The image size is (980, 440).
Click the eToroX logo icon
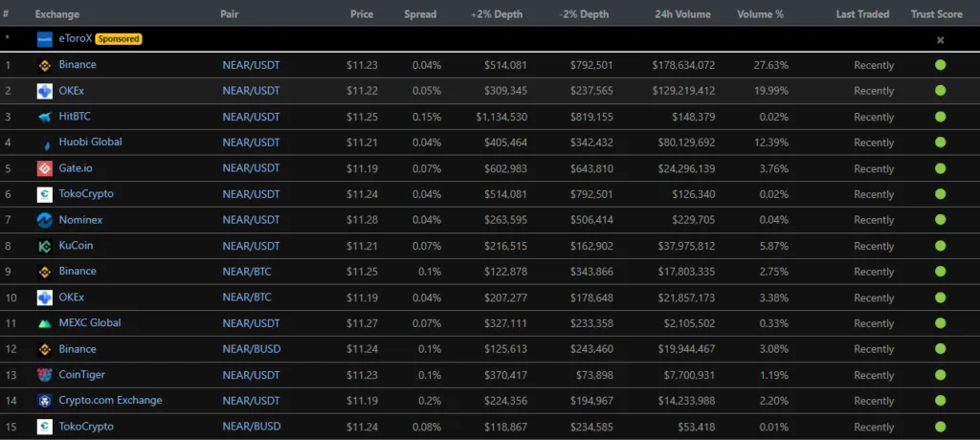44,39
